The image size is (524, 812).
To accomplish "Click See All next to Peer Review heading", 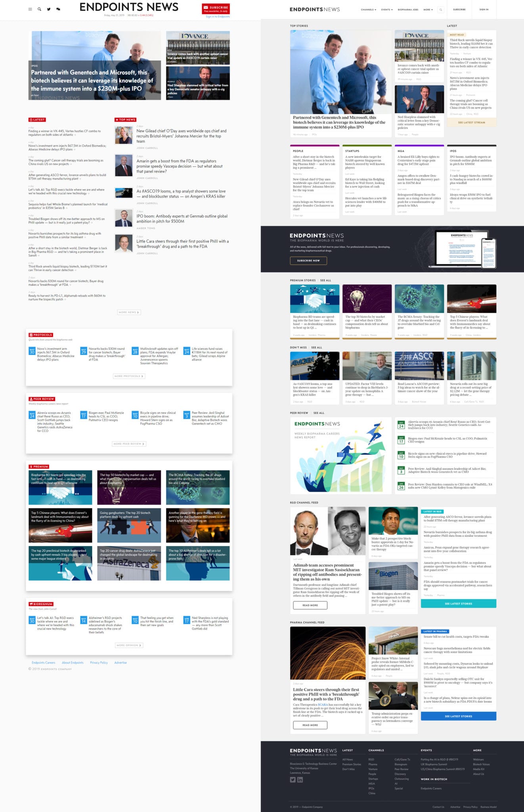I will click(319, 413).
